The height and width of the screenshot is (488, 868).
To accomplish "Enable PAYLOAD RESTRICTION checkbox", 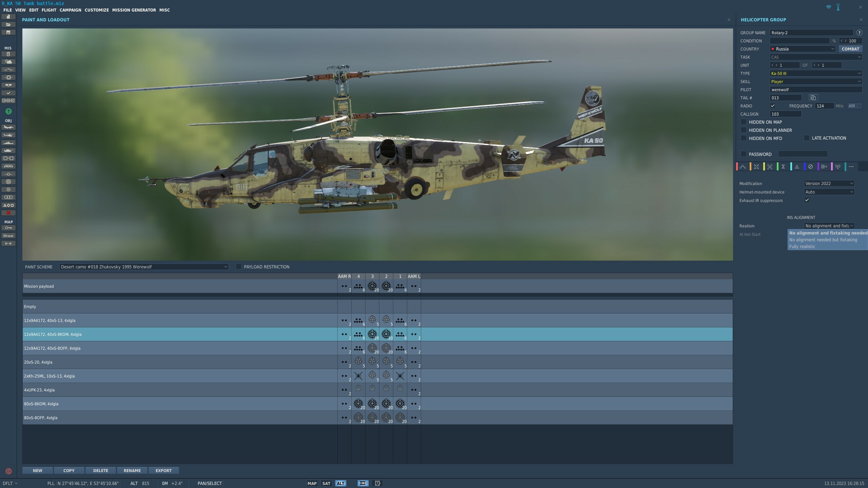I will pos(239,266).
